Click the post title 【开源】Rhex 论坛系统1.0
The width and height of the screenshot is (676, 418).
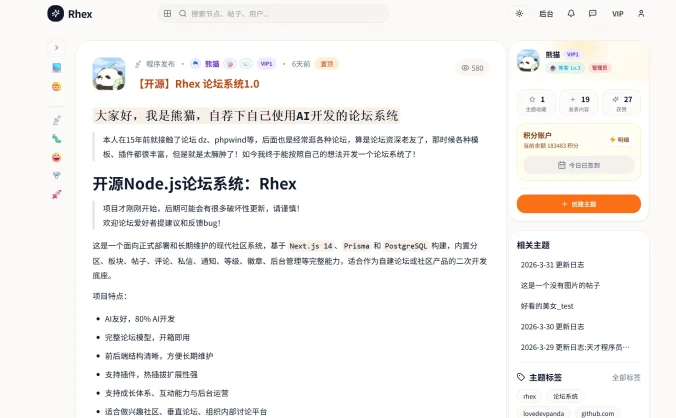point(198,84)
